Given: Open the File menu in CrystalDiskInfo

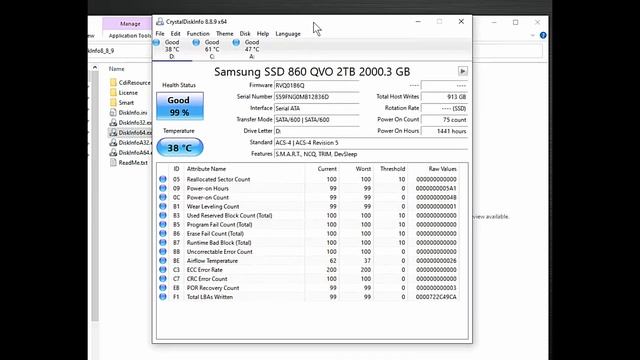Looking at the screenshot, I should click(160, 33).
